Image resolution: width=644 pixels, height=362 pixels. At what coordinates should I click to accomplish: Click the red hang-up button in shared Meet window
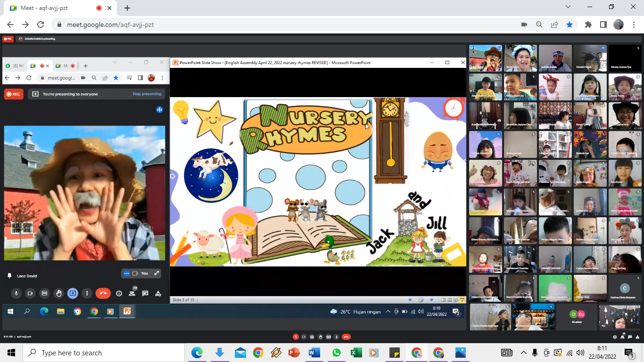(x=103, y=293)
